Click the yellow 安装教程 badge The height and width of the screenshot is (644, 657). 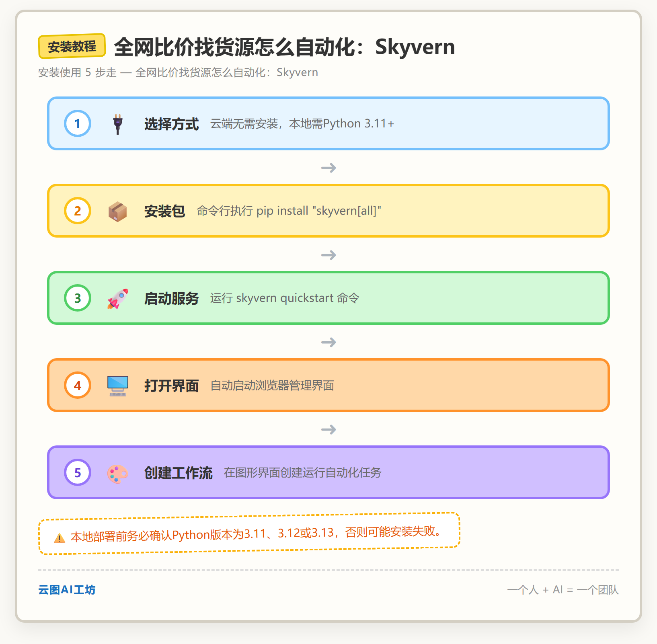click(x=72, y=46)
